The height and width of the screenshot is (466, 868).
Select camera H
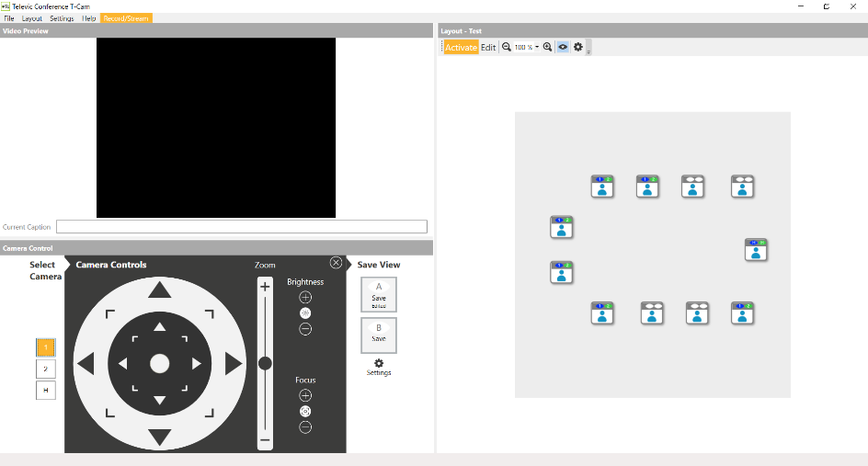point(45,390)
